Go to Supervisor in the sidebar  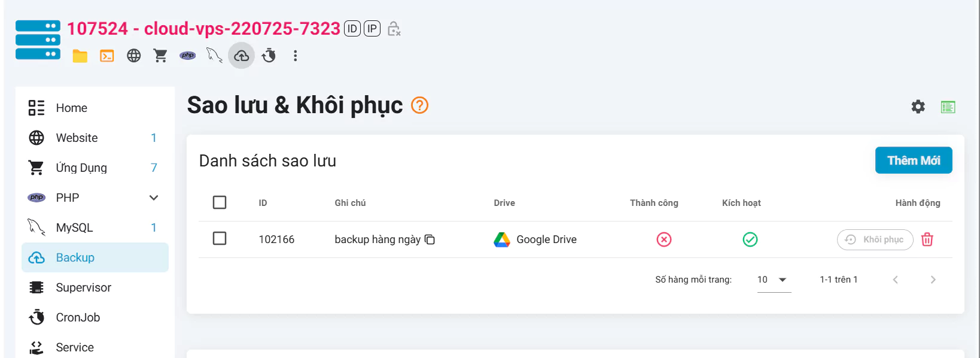tap(83, 287)
